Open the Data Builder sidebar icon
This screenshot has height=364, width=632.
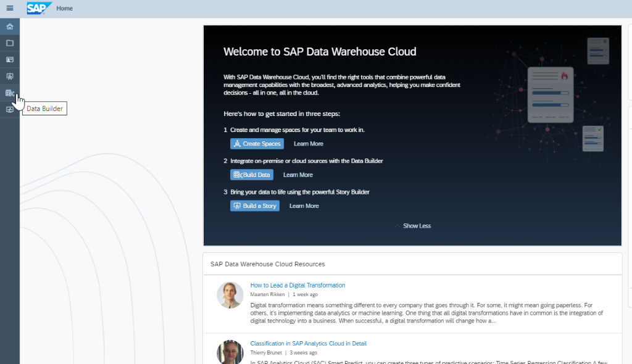click(x=10, y=93)
